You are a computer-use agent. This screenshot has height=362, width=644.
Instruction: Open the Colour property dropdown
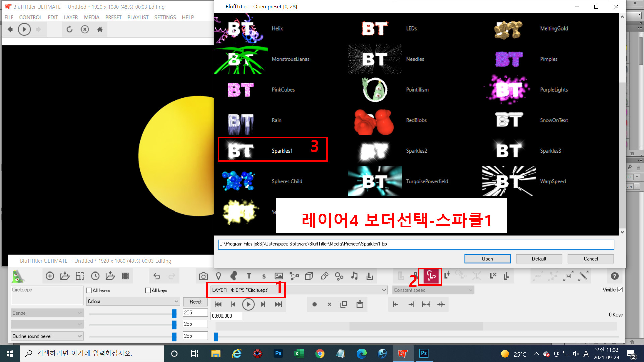coord(133,301)
